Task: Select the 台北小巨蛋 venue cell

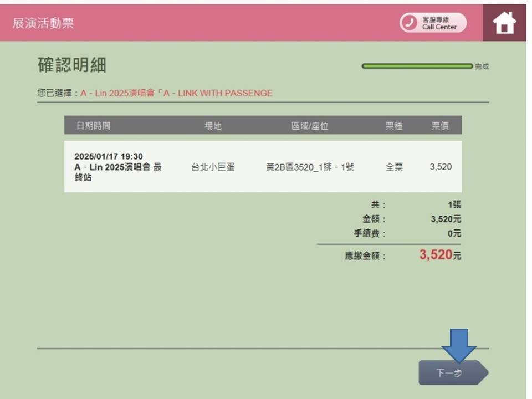Action: (213, 167)
